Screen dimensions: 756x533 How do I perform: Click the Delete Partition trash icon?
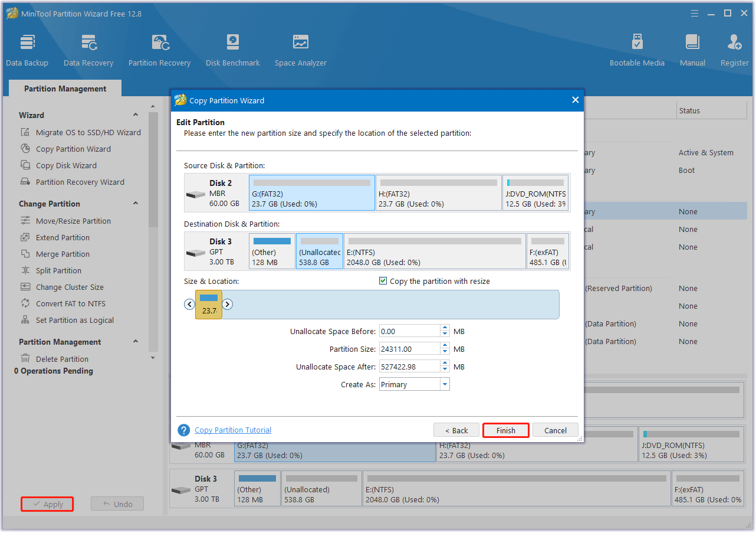(x=25, y=359)
